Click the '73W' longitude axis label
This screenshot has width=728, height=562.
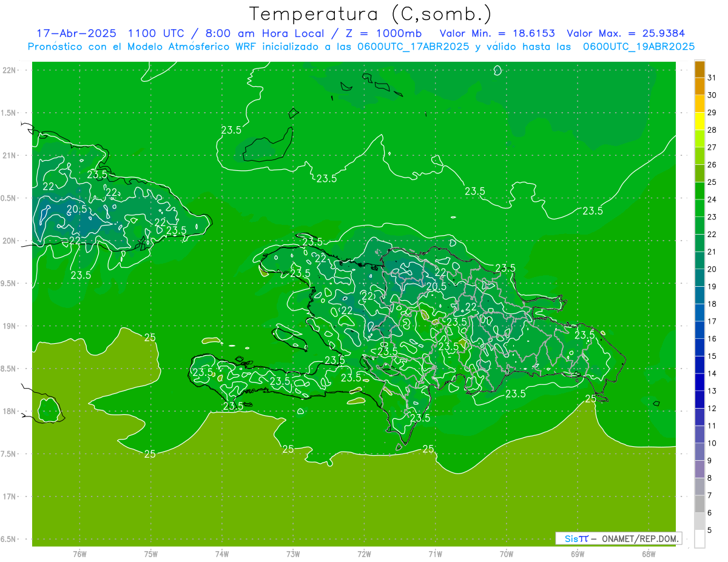tap(293, 554)
